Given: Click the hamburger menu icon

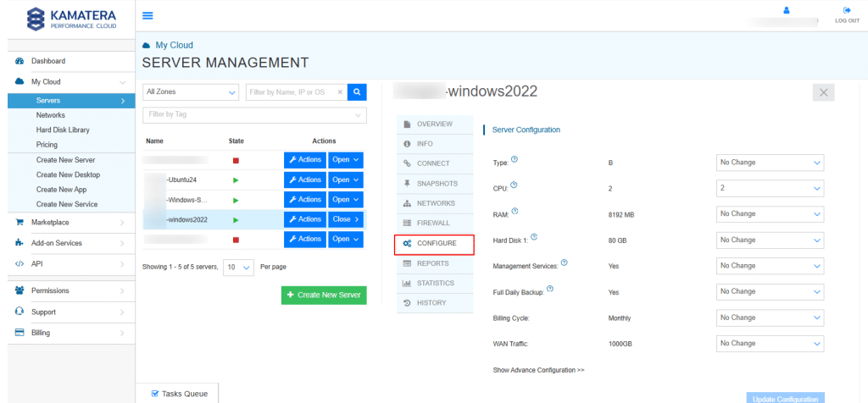Looking at the screenshot, I should [x=147, y=15].
